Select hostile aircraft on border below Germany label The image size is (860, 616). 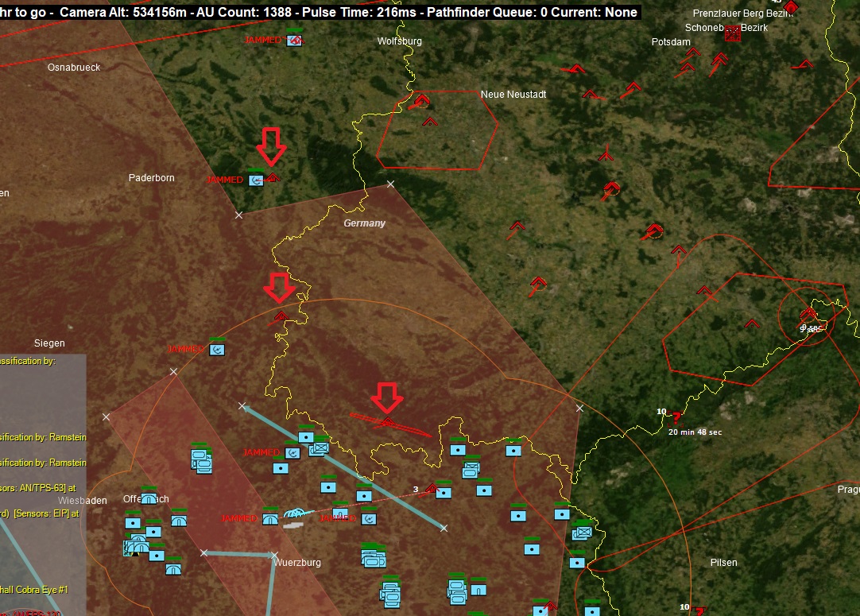[x=281, y=316]
